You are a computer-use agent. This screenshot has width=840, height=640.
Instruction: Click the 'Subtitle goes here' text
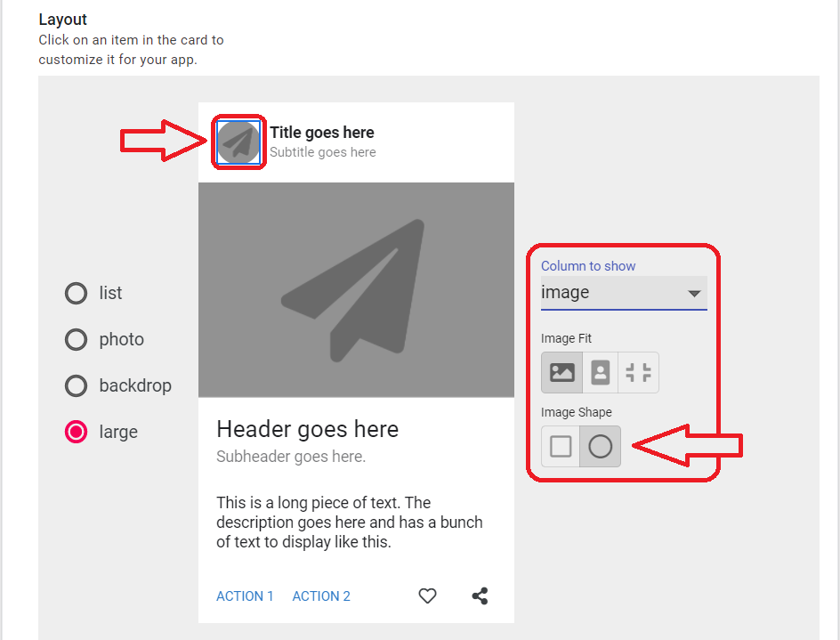[323, 152]
